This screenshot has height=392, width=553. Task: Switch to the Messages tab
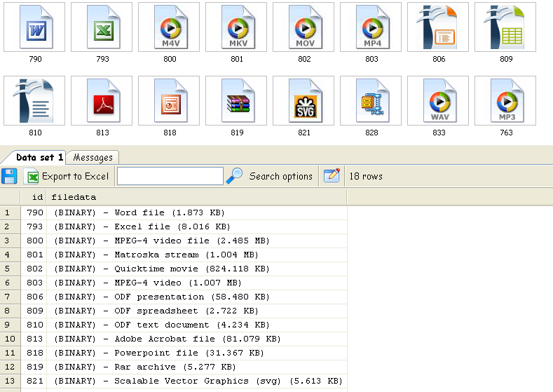pos(93,157)
